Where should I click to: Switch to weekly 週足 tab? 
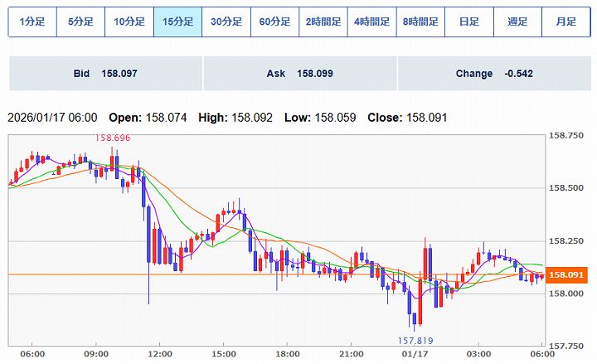(x=517, y=22)
